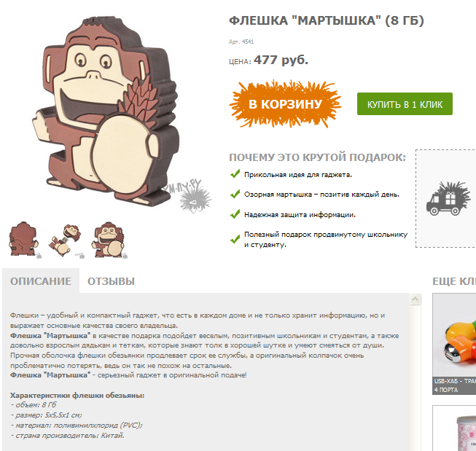Select the front-view monkey thumbnail

[109, 240]
